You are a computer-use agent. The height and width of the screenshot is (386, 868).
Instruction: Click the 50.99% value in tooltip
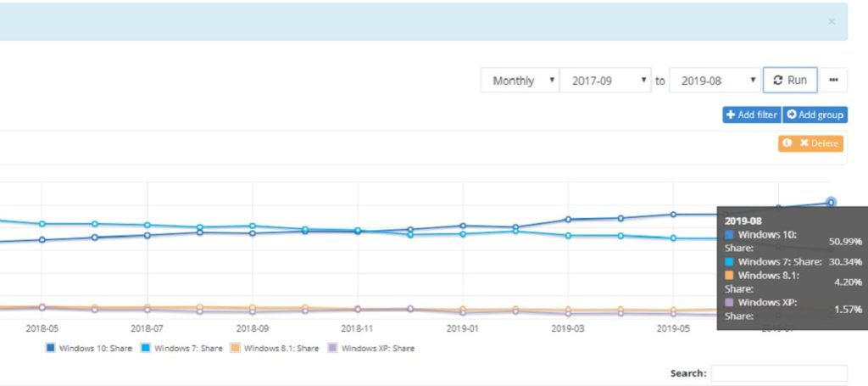(x=845, y=242)
